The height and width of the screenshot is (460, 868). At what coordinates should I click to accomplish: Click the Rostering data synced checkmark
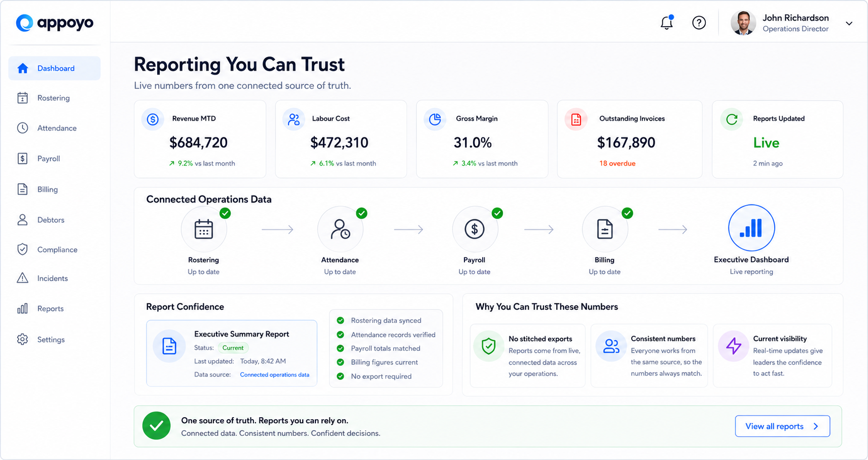(341, 320)
